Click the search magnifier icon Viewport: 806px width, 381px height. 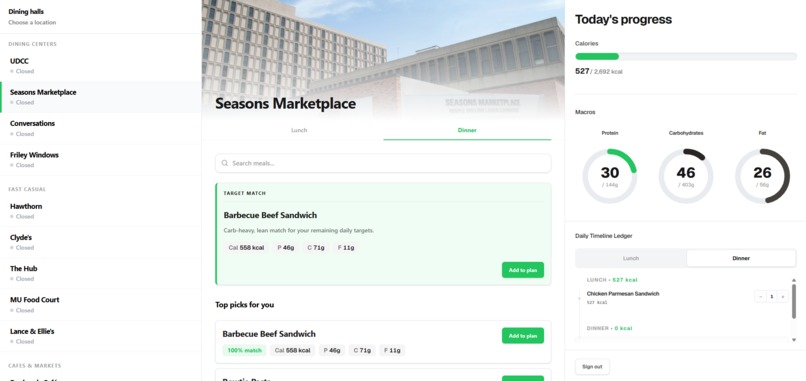point(225,163)
